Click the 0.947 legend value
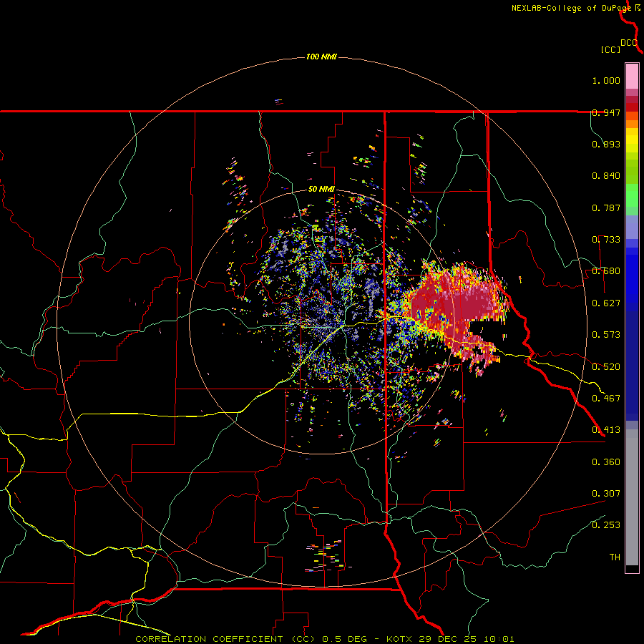 pos(606,112)
